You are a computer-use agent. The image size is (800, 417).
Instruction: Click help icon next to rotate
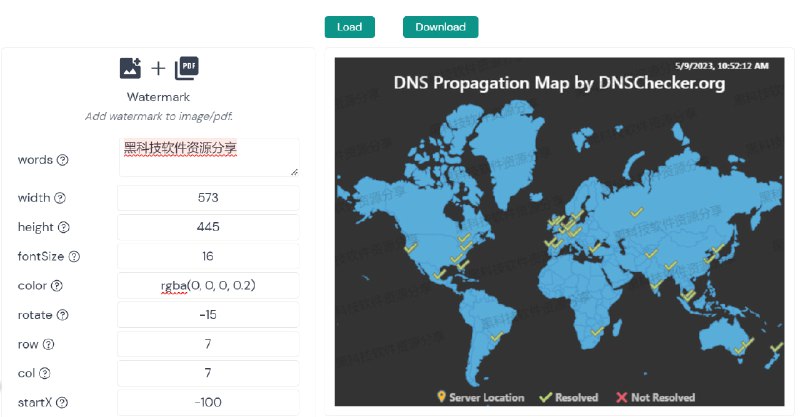tap(63, 315)
